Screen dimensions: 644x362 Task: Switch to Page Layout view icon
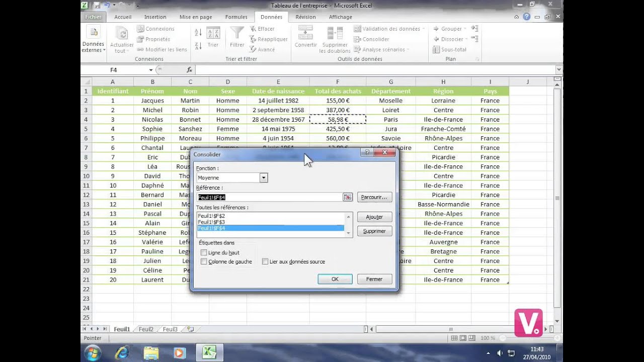(463, 338)
